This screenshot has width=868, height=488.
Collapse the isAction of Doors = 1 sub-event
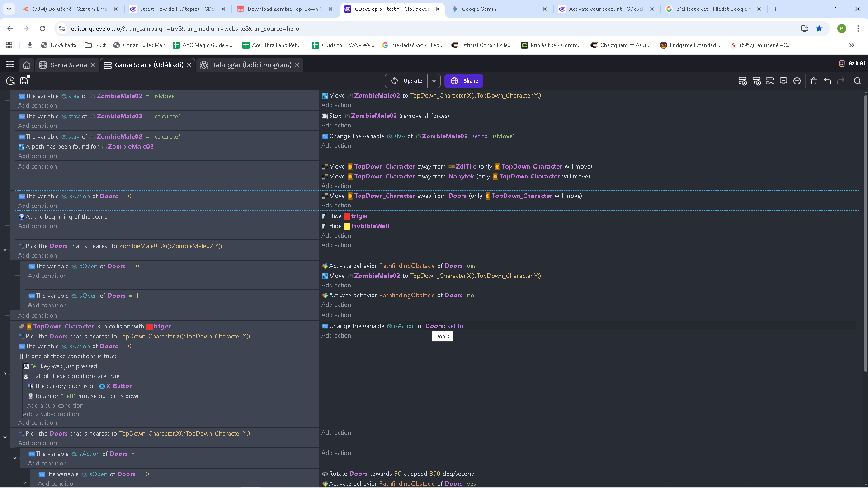click(x=15, y=458)
